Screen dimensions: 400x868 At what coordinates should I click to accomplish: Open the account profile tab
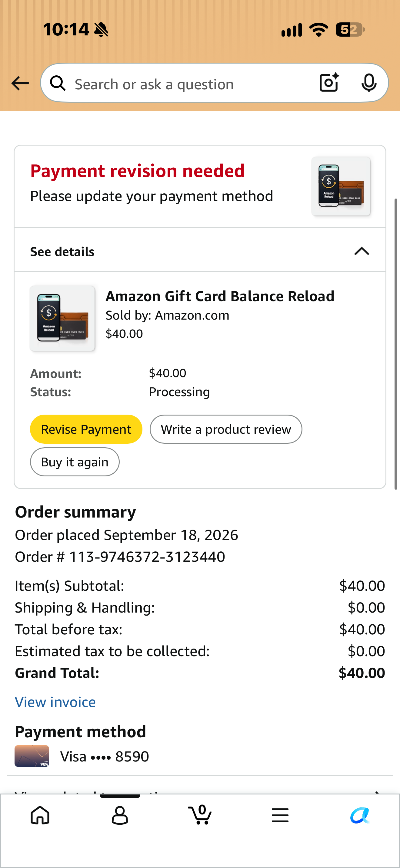point(120,815)
